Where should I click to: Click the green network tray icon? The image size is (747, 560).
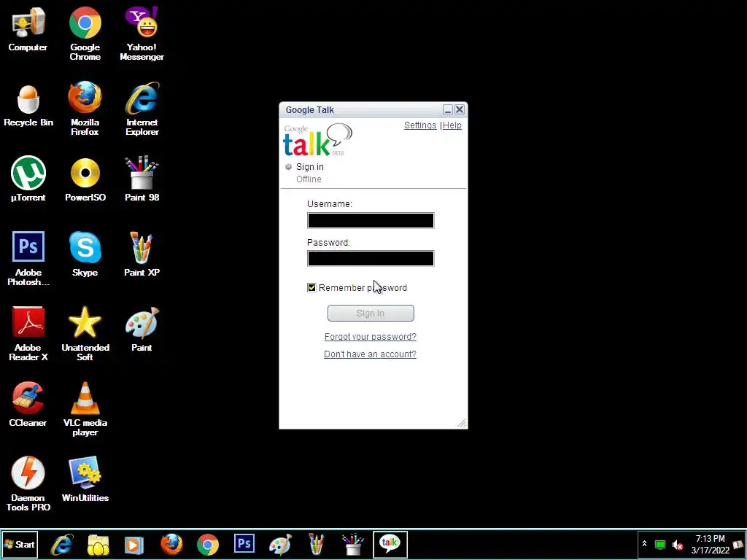(x=659, y=544)
